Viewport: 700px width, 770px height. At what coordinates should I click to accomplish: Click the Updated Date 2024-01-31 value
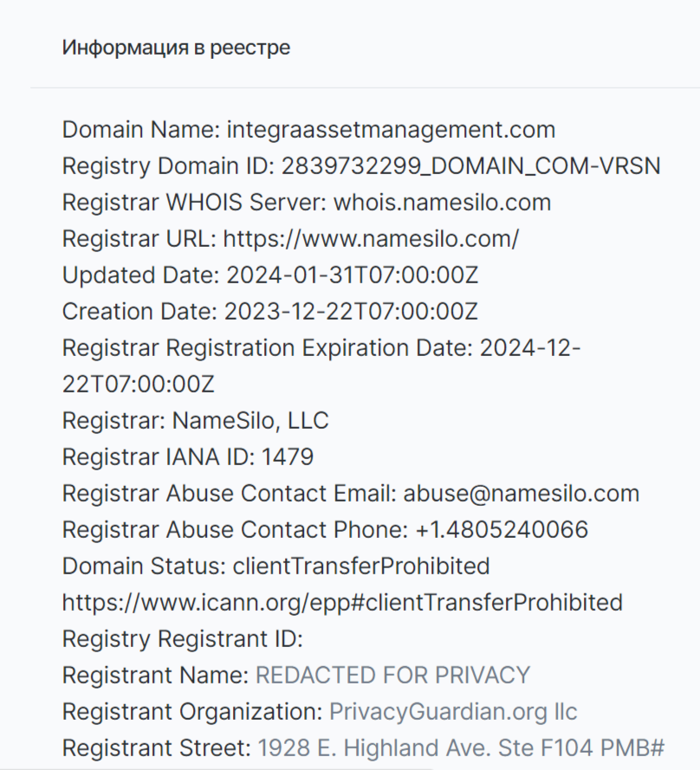pyautogui.click(x=353, y=275)
